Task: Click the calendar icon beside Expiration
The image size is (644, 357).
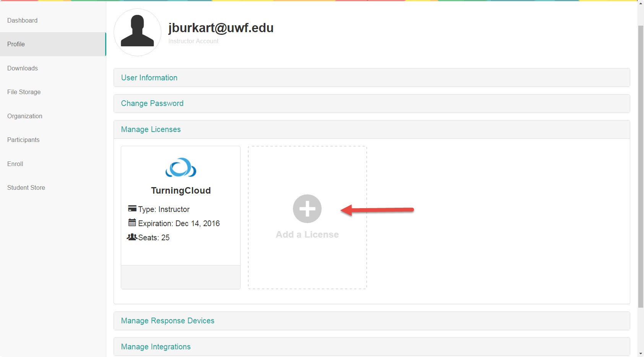Action: pos(132,222)
